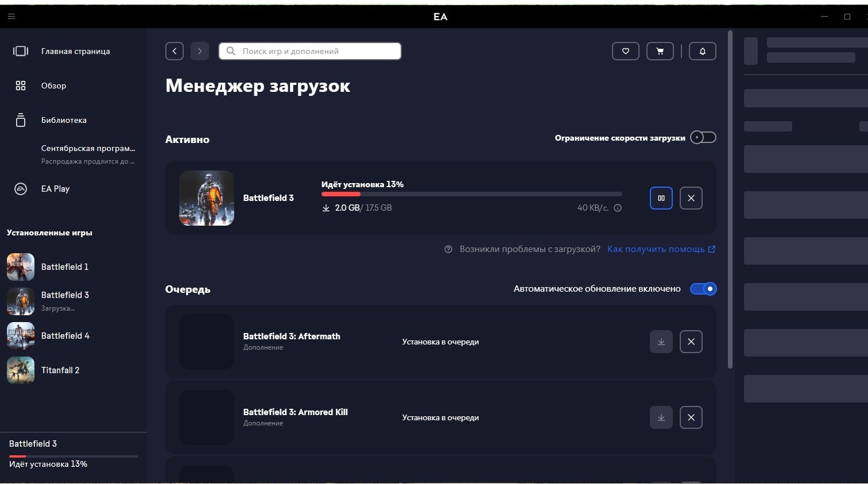The image size is (868, 484).
Task: Click the Battlefield 3 cover art in active download
Action: 207,198
